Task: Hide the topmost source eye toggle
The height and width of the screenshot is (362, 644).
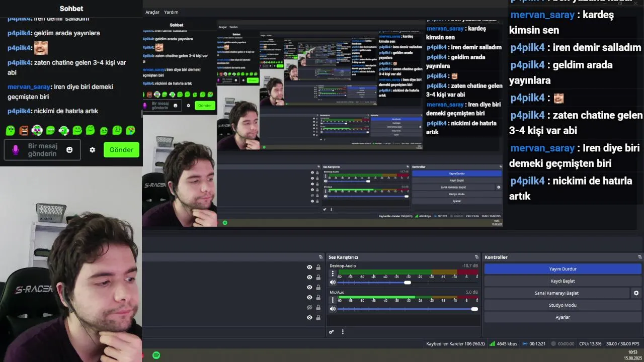Action: pos(309,267)
